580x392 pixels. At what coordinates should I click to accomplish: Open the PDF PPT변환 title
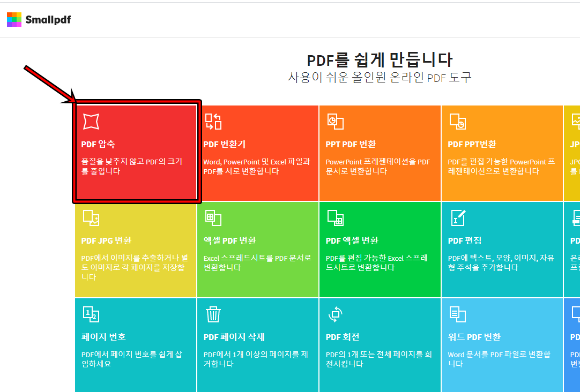tap(472, 144)
